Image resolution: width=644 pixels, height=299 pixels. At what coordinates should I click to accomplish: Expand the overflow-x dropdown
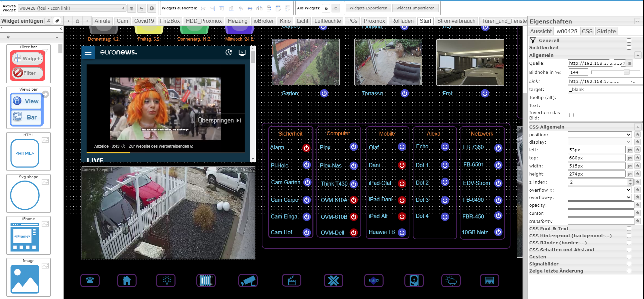(599, 190)
